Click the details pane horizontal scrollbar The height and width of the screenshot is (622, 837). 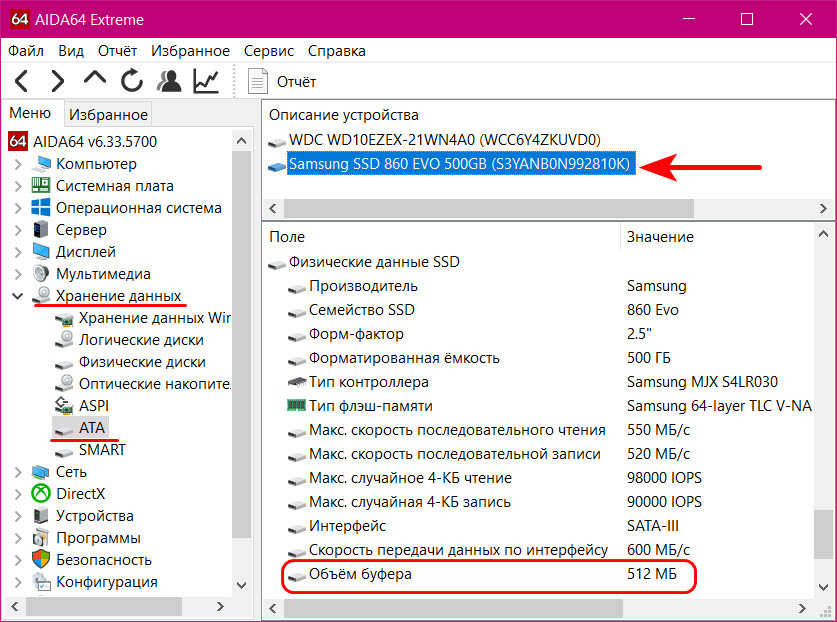pyautogui.click(x=453, y=608)
